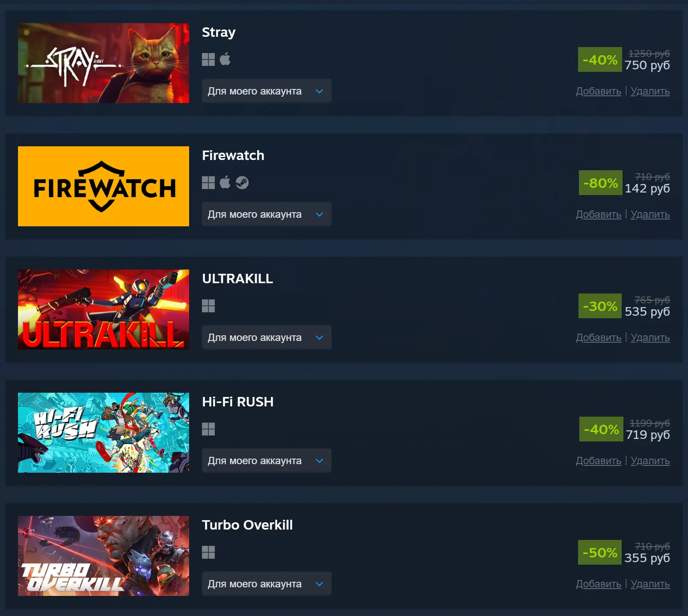Click Добавить link for Firewatch
The image size is (688, 616).
(599, 214)
